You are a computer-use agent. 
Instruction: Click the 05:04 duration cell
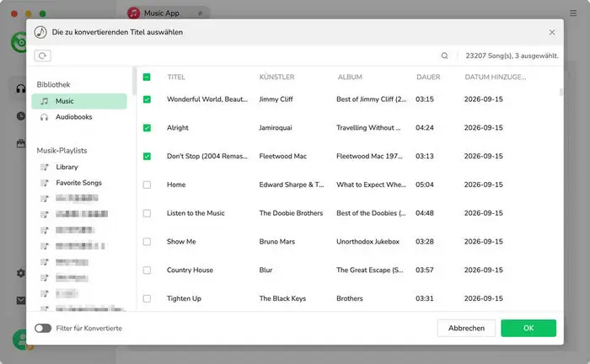coord(425,185)
